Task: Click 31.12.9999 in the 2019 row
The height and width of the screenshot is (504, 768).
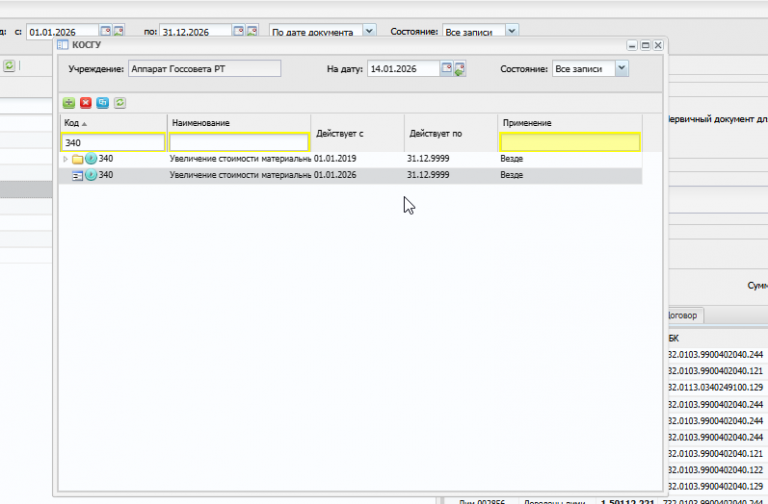Action: coord(428,159)
